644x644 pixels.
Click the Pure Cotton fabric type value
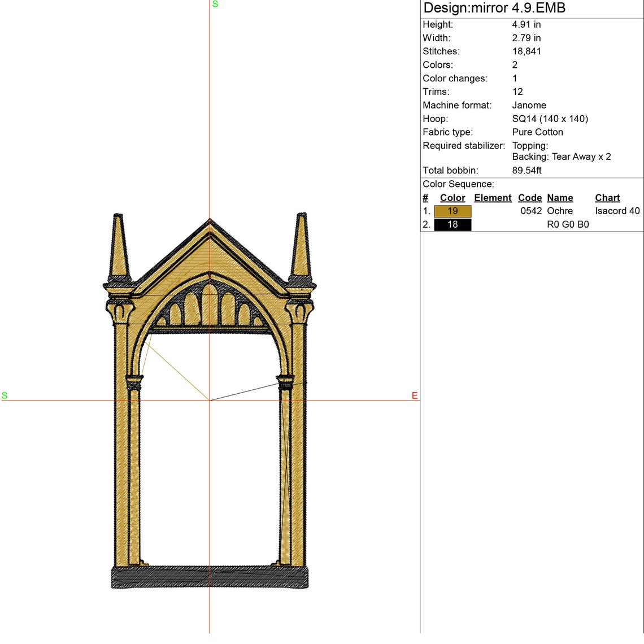tap(538, 132)
